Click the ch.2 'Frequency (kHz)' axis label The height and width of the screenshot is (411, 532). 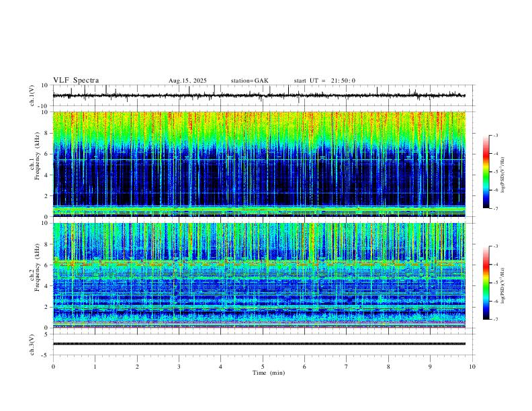(37, 267)
